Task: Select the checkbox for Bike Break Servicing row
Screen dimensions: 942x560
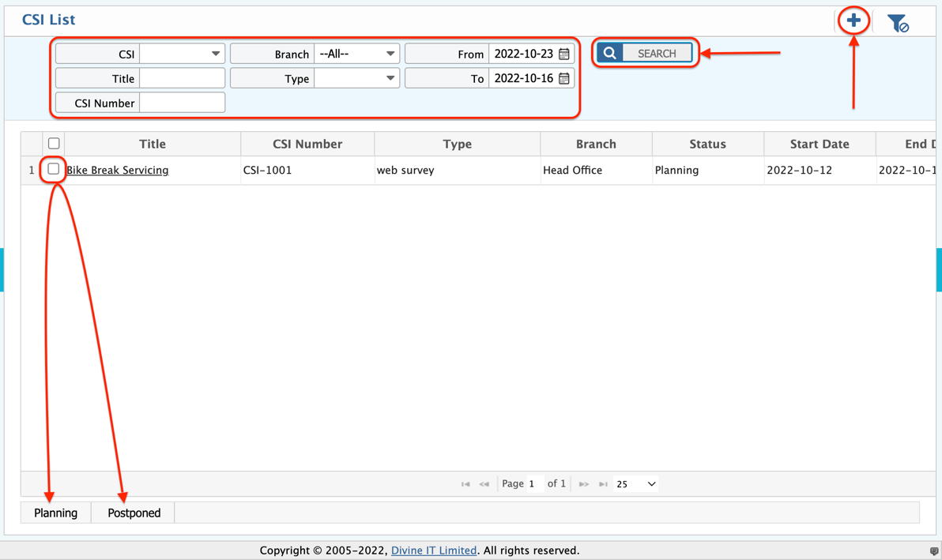Action: tap(52, 169)
